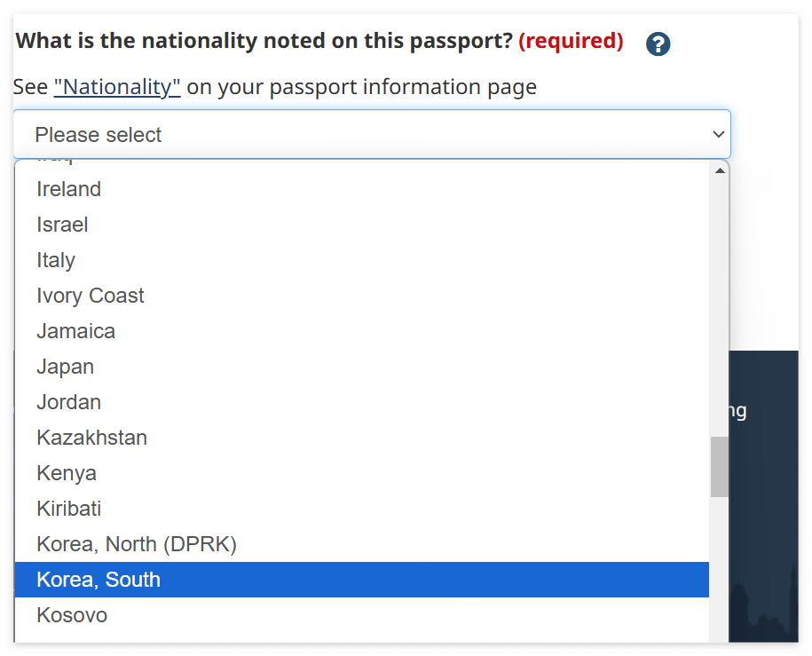The image size is (812, 656).
Task: Select Kosovo from the dropdown
Action: pos(72,615)
